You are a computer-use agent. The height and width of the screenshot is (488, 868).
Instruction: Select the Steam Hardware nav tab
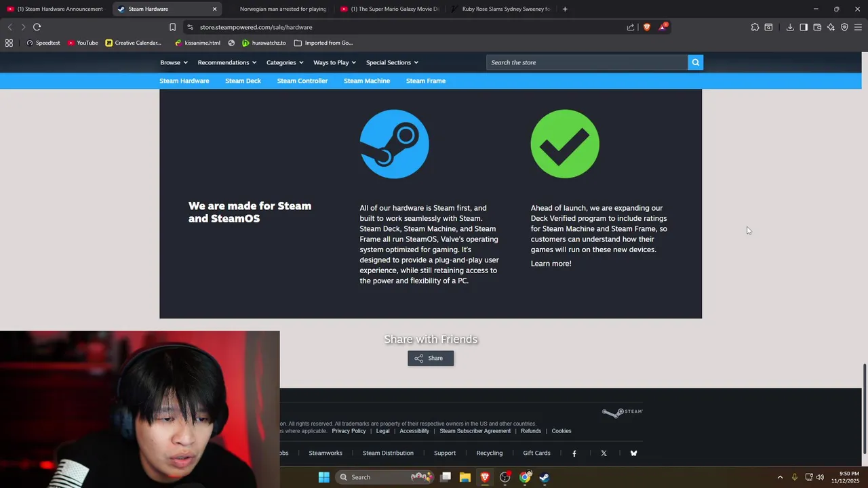[x=184, y=81]
